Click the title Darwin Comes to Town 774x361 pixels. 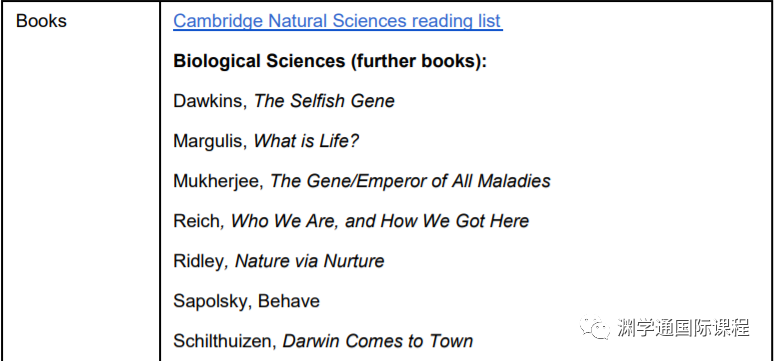click(378, 341)
